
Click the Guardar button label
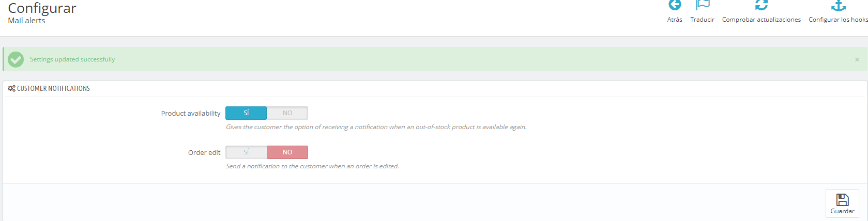843,211
